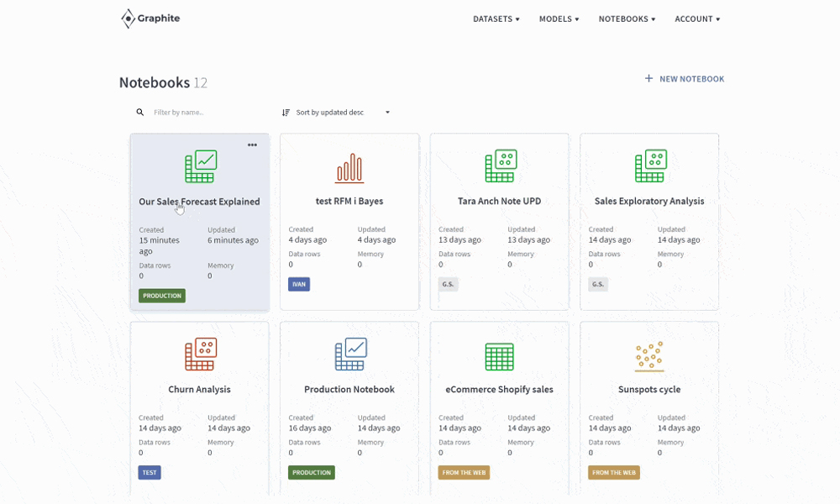Click the search magnifier icon
The width and height of the screenshot is (840, 504).
139,112
